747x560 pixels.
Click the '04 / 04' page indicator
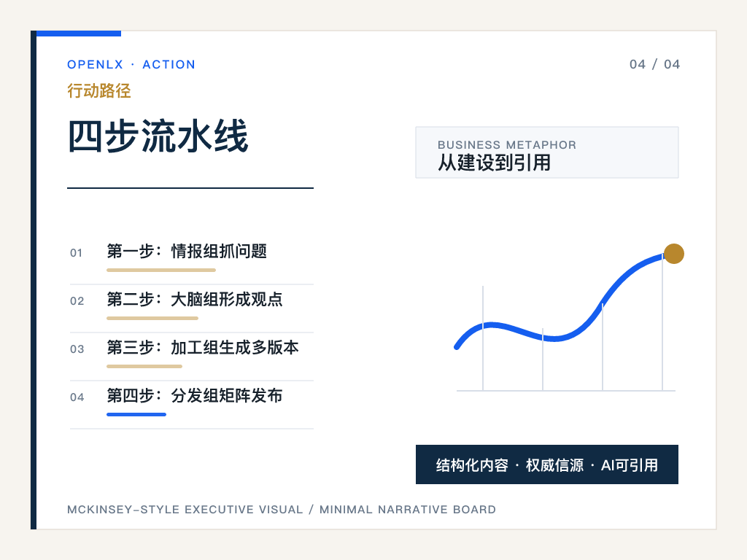click(654, 64)
